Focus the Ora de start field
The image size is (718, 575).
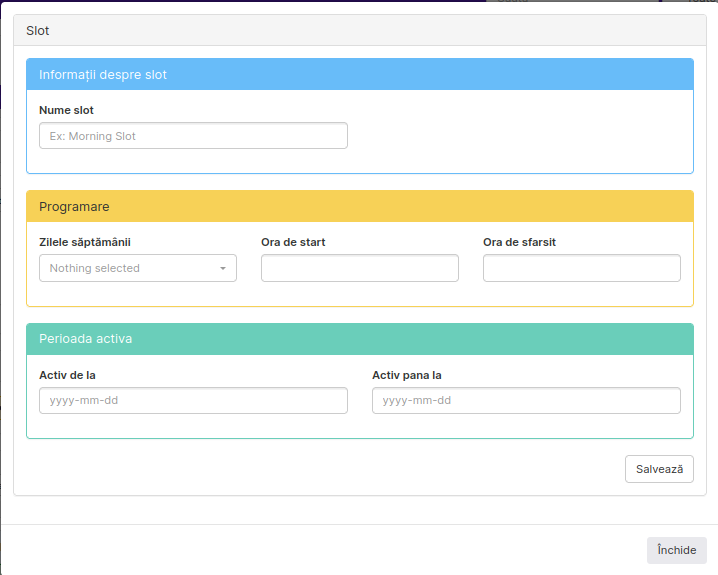359,268
